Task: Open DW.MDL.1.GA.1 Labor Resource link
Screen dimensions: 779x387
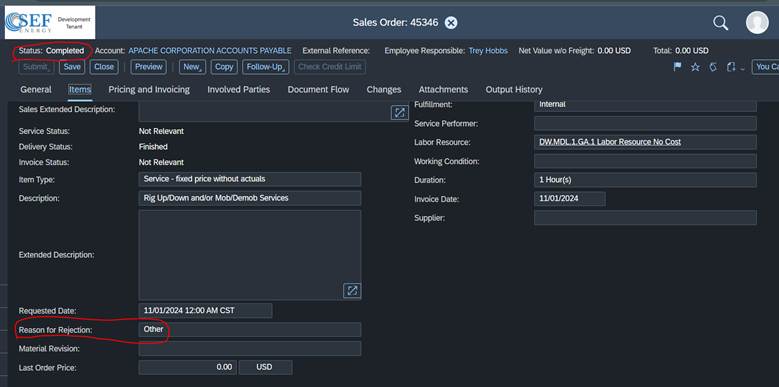Action: point(610,142)
